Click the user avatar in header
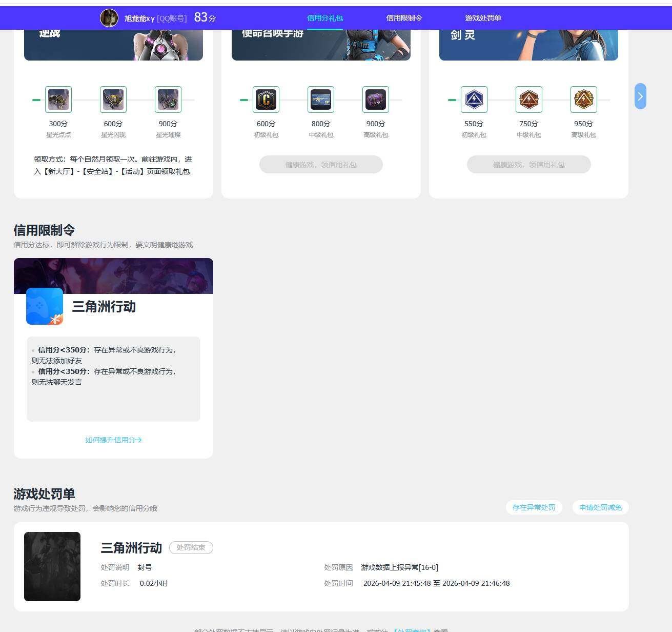 tap(109, 18)
